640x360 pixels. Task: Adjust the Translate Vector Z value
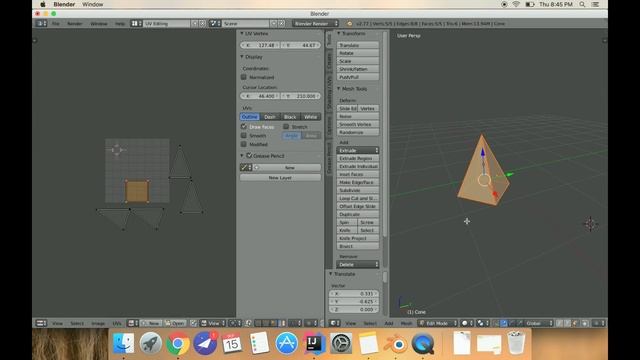tap(354, 309)
